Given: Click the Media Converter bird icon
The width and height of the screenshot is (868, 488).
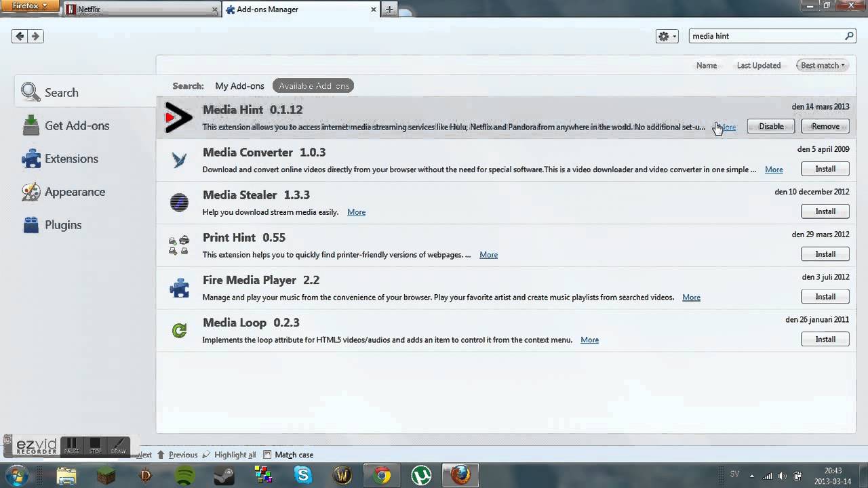Looking at the screenshot, I should click(179, 161).
